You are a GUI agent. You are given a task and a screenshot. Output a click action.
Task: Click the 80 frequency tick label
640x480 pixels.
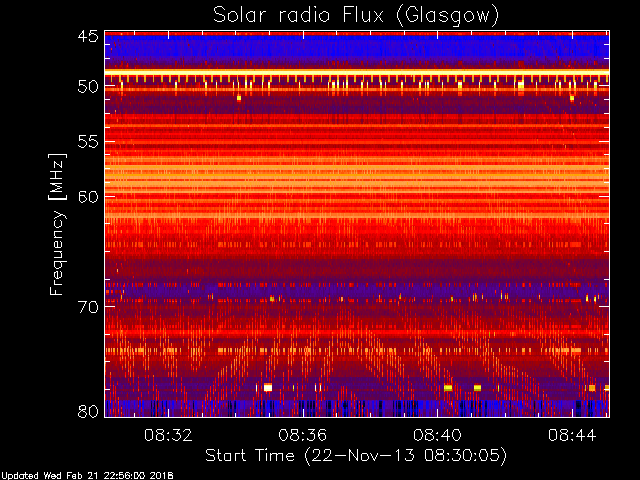pos(89,411)
